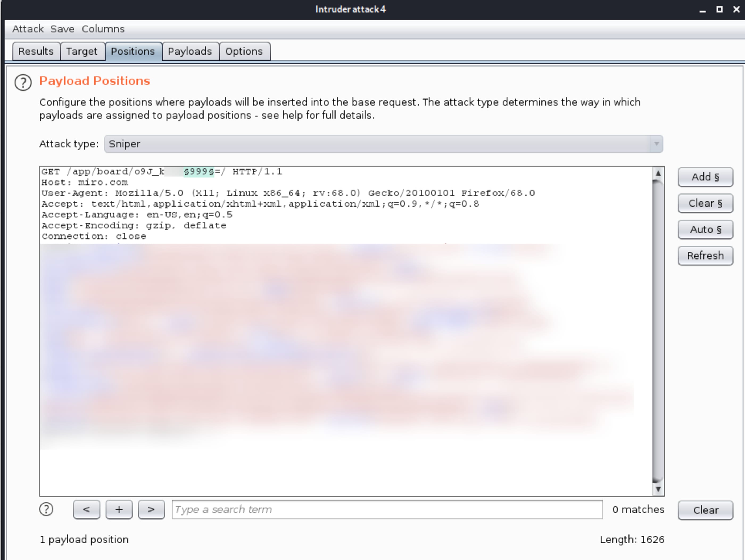This screenshot has width=745, height=560.
Task: Click the search help question icon
Action: (x=46, y=509)
